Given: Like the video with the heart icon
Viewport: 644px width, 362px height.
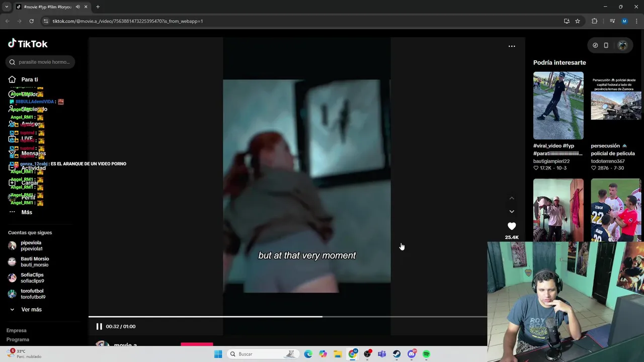Looking at the screenshot, I should point(512,226).
